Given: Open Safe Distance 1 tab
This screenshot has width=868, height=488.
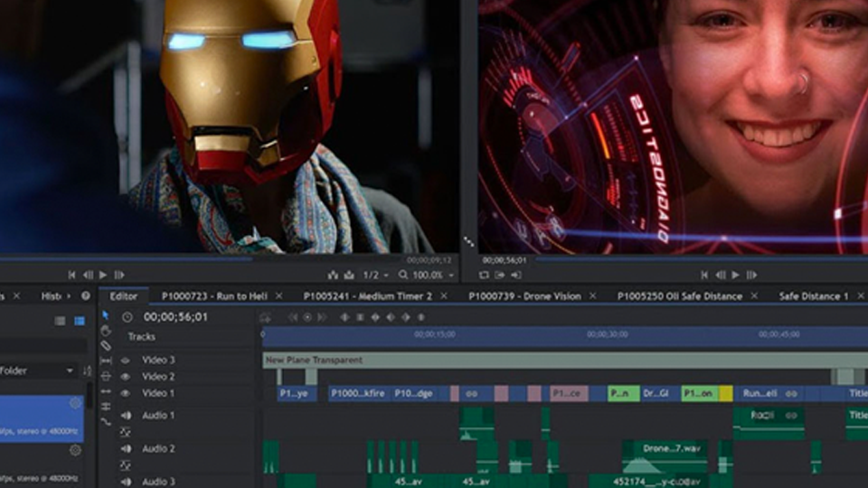Looking at the screenshot, I should 814,296.
